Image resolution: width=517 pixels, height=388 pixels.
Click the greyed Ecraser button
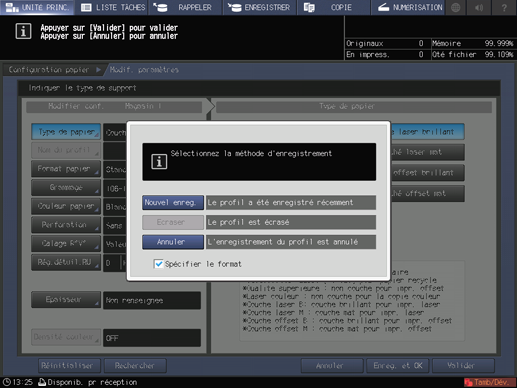[173, 222]
